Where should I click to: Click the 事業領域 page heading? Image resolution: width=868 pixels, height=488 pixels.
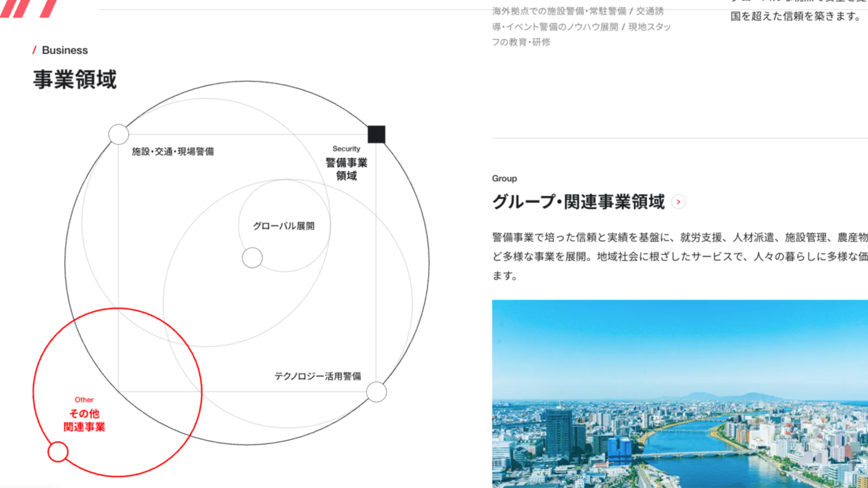pos(75,78)
